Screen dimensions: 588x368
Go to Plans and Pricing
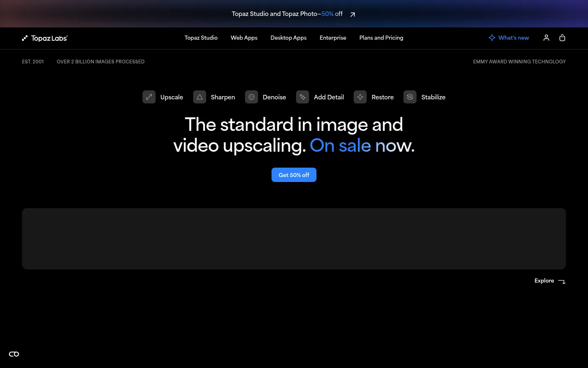(x=381, y=38)
